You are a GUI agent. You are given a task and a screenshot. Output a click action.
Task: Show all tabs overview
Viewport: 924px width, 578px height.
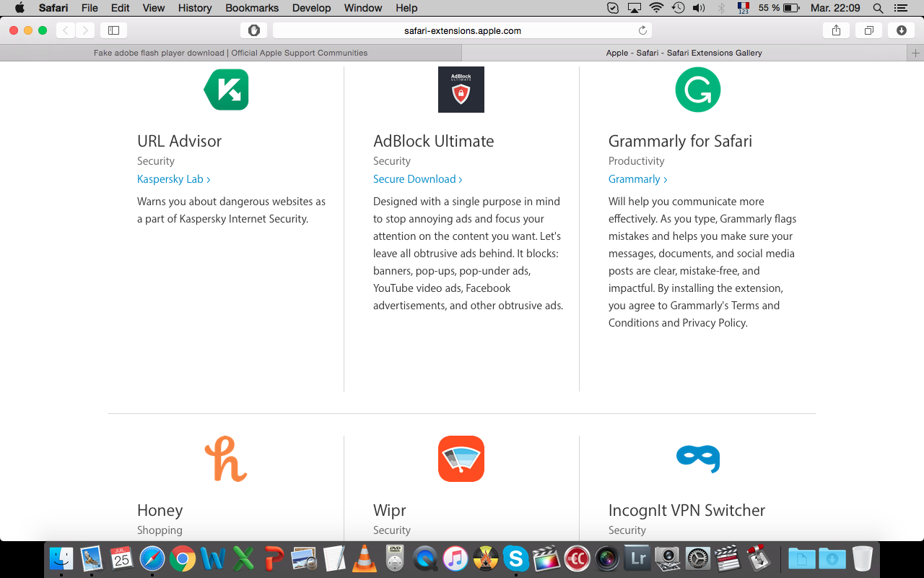(868, 30)
